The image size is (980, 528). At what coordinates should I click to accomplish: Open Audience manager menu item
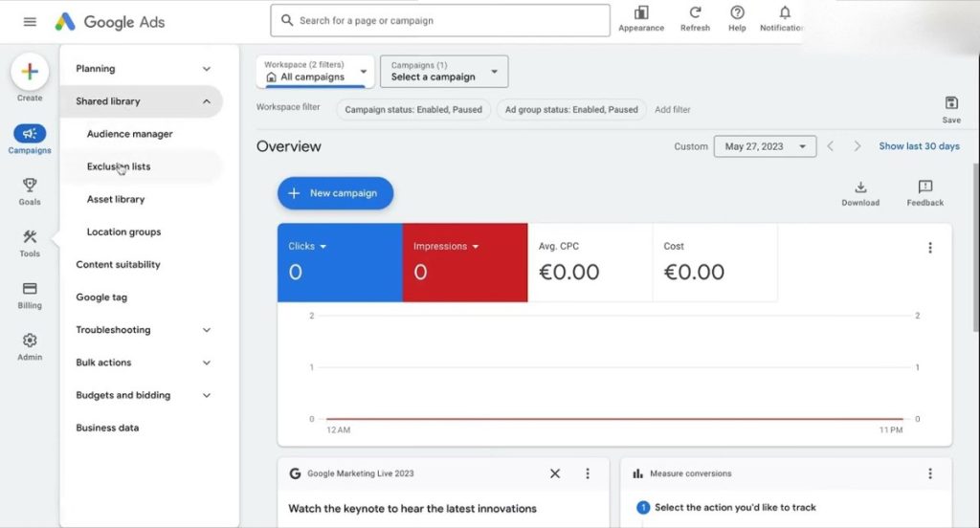click(129, 134)
